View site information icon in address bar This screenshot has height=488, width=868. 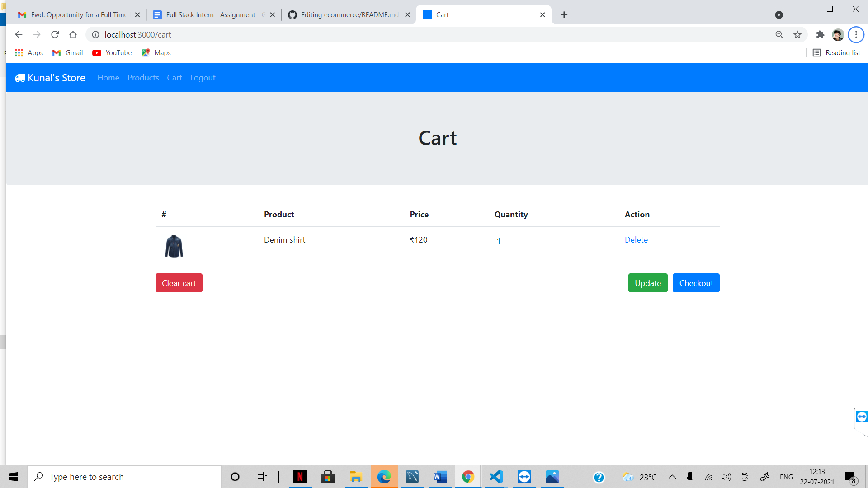[x=95, y=34]
